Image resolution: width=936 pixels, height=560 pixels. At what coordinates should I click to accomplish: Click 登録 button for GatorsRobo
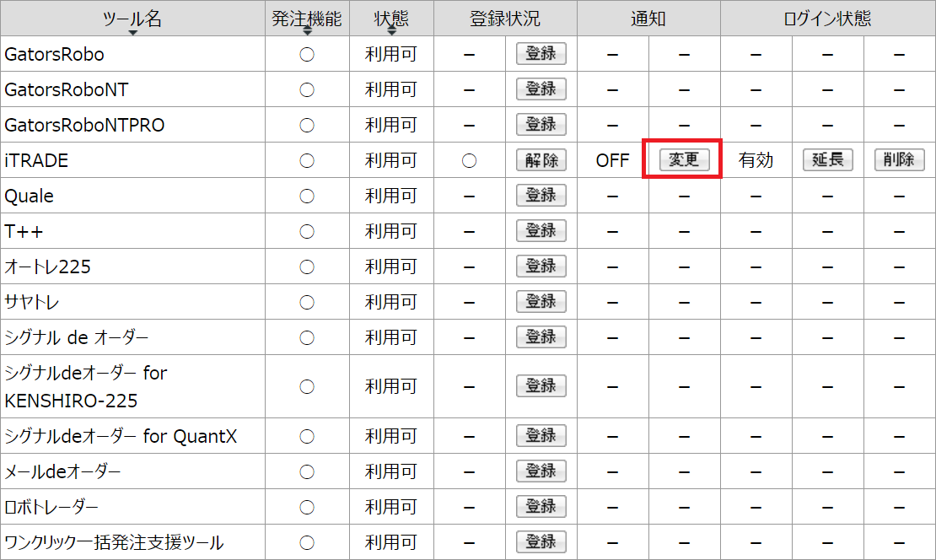(x=541, y=54)
